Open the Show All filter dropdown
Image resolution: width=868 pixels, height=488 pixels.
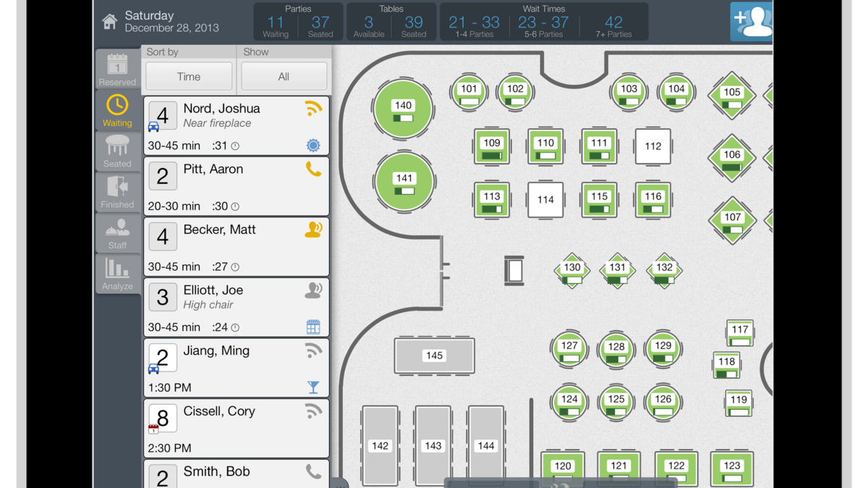[284, 76]
